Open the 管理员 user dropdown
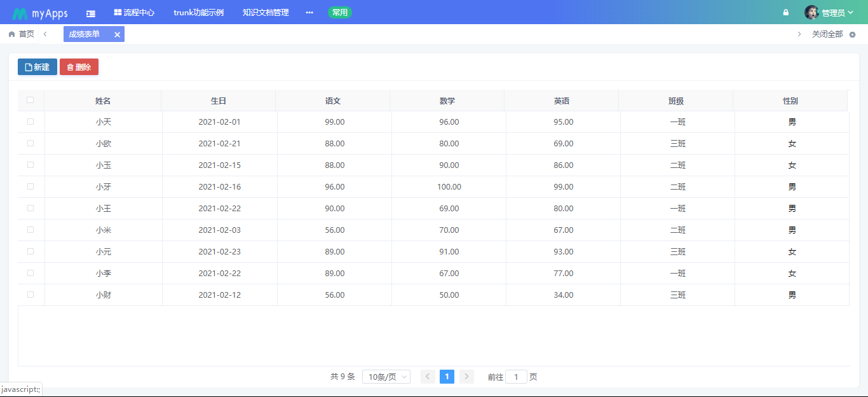Screen dimensions: 868x397 click(x=837, y=13)
